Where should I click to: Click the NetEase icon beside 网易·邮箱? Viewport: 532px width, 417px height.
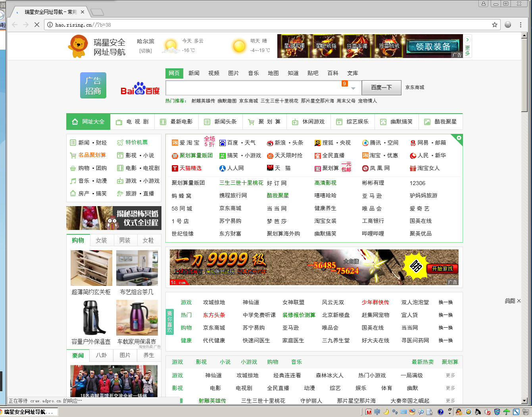click(x=413, y=143)
